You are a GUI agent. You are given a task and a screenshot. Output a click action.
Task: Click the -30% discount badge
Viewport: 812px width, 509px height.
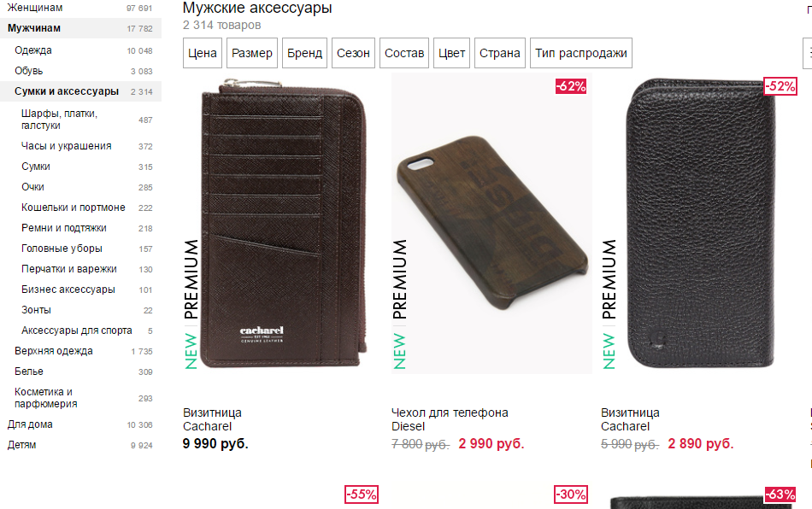[x=571, y=494]
